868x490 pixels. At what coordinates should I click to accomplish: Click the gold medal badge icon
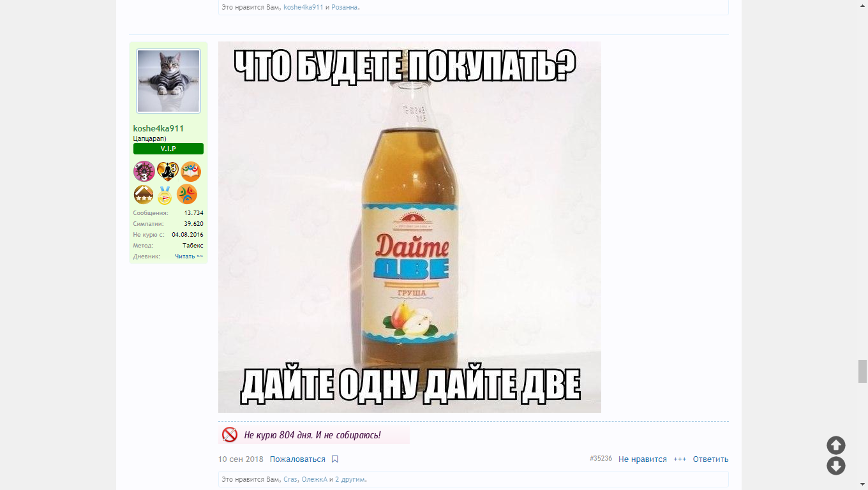165,195
